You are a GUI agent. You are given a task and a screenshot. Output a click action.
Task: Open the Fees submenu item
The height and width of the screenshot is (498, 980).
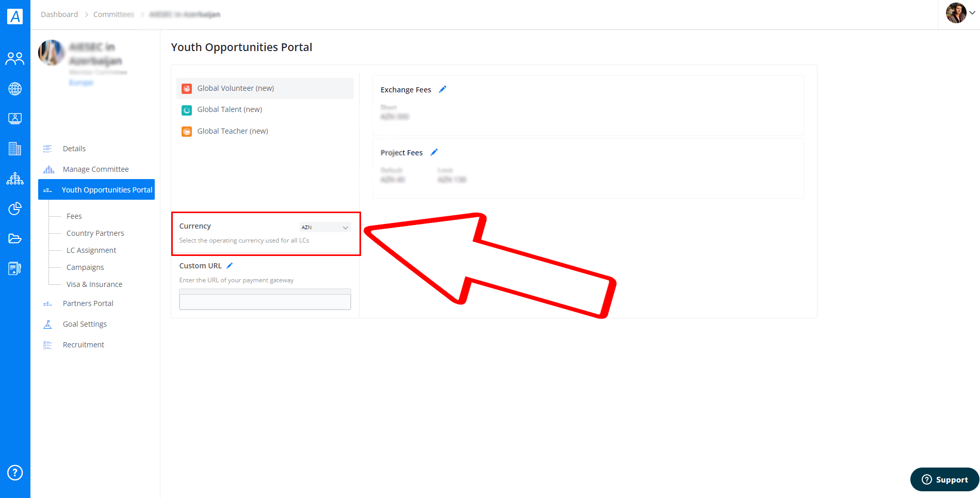[x=74, y=216]
